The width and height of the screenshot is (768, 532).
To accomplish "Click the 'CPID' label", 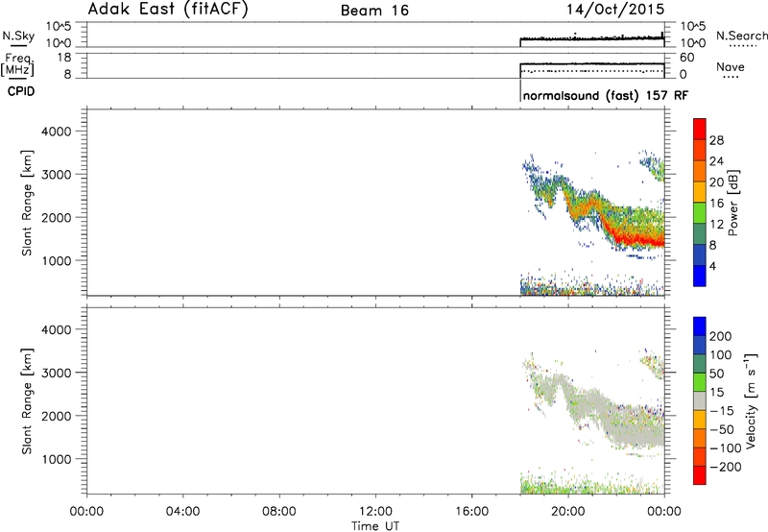I will pos(21,91).
